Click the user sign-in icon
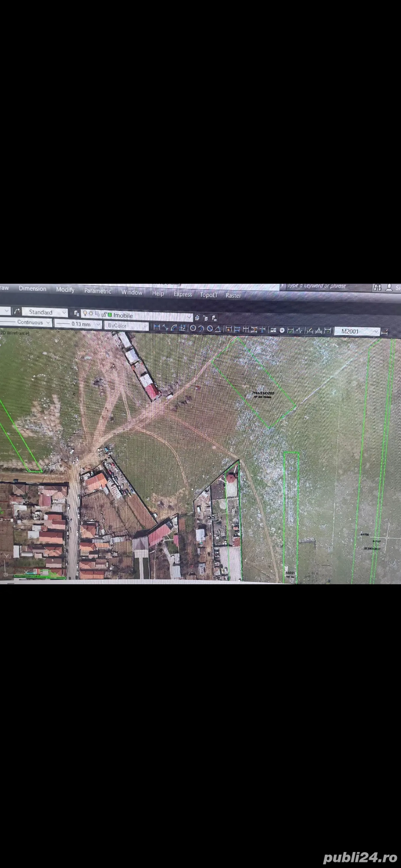Viewport: 401px width, 868px height. click(389, 287)
